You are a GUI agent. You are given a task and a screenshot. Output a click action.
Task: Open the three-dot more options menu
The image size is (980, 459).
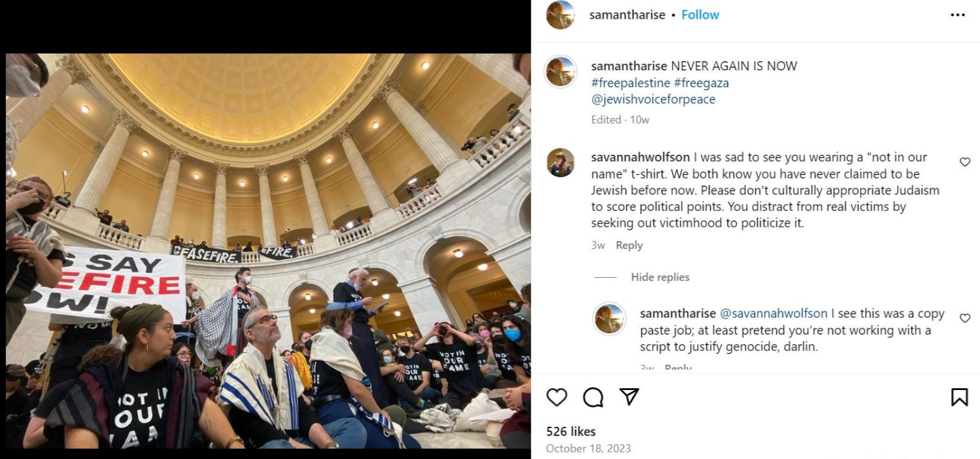tap(958, 15)
